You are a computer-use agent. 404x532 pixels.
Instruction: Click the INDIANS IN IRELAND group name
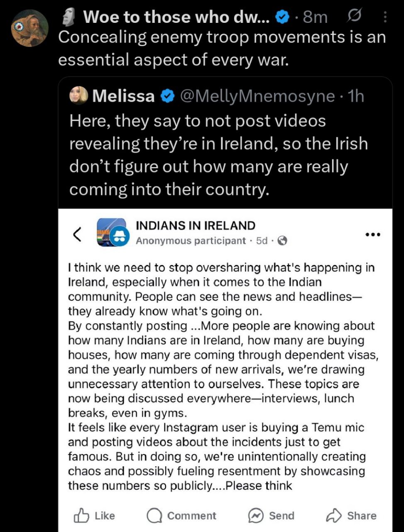pos(196,225)
